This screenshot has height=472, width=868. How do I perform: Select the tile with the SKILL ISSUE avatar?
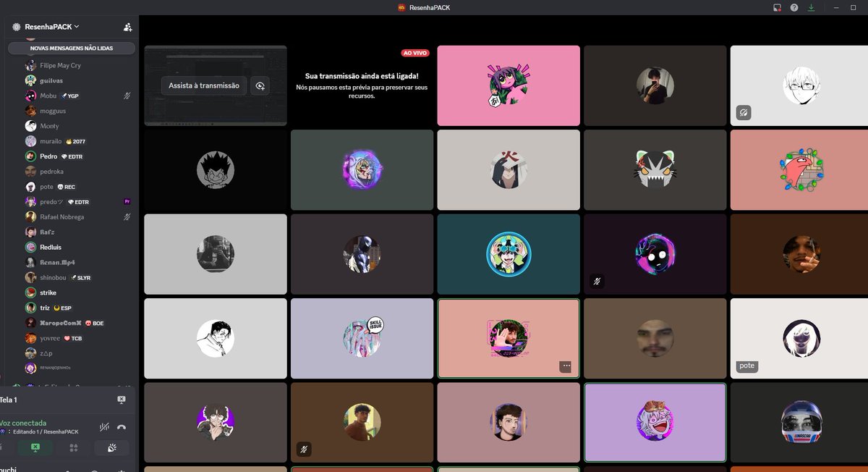pos(362,338)
